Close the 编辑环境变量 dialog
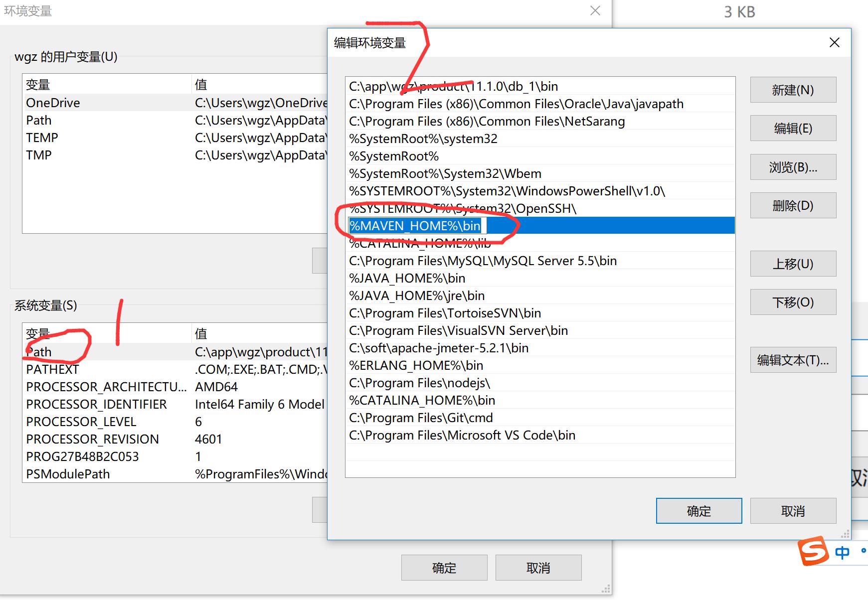The image size is (868, 600). pyautogui.click(x=835, y=43)
